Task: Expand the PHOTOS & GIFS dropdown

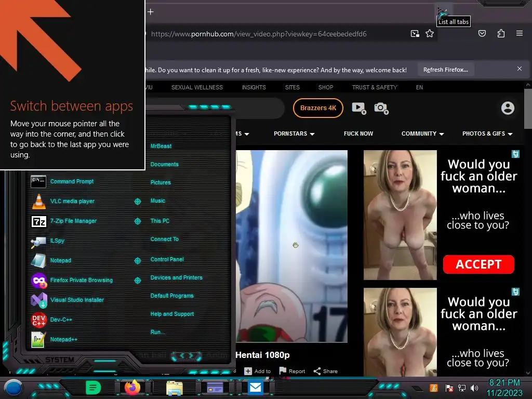Action: tap(487, 134)
